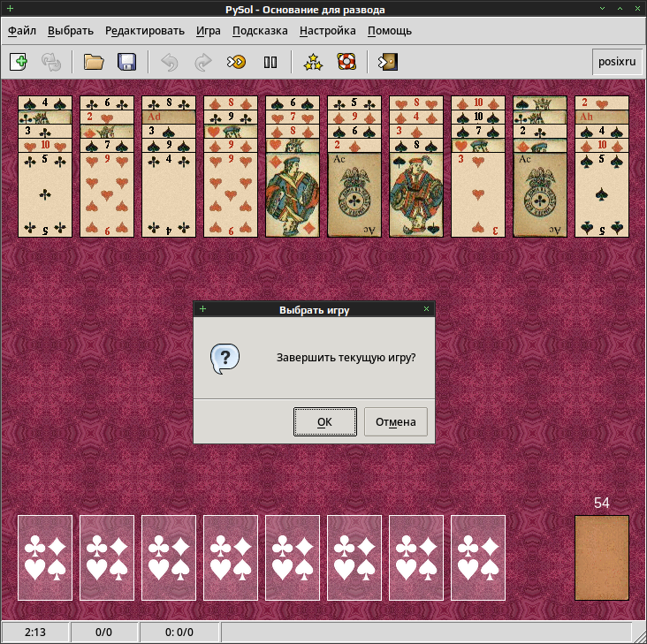
Task: Select the 2 of diamonds in sixth column
Action: (354, 145)
